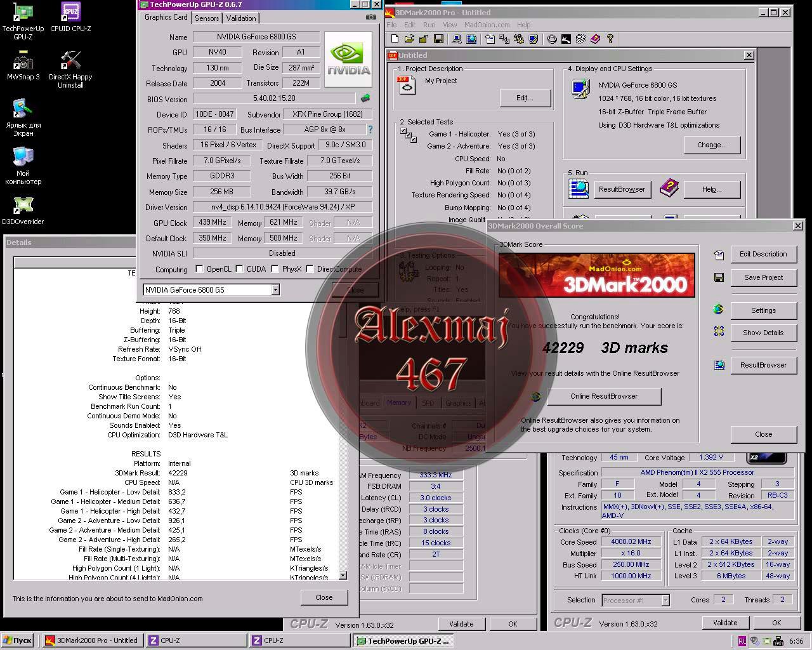Screen dimensions: 812x650
Task: Open File menu in 3DMark2000
Action: pyautogui.click(x=392, y=25)
